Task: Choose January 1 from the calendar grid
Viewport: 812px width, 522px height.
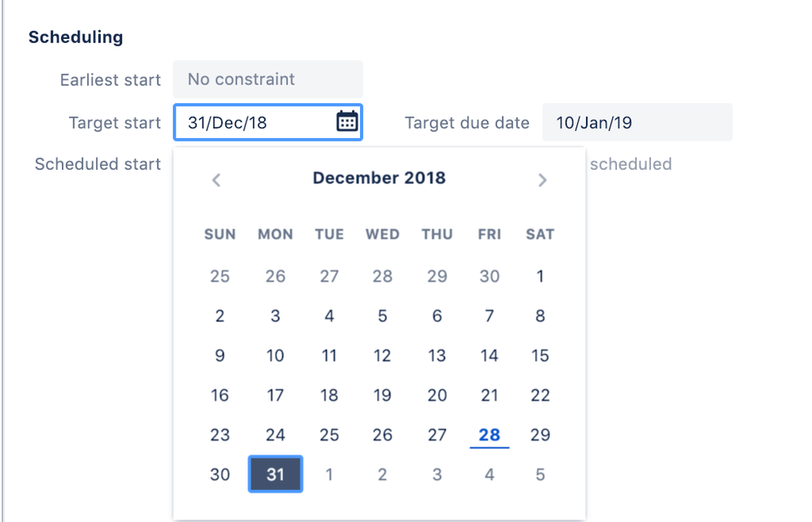Action: (328, 474)
